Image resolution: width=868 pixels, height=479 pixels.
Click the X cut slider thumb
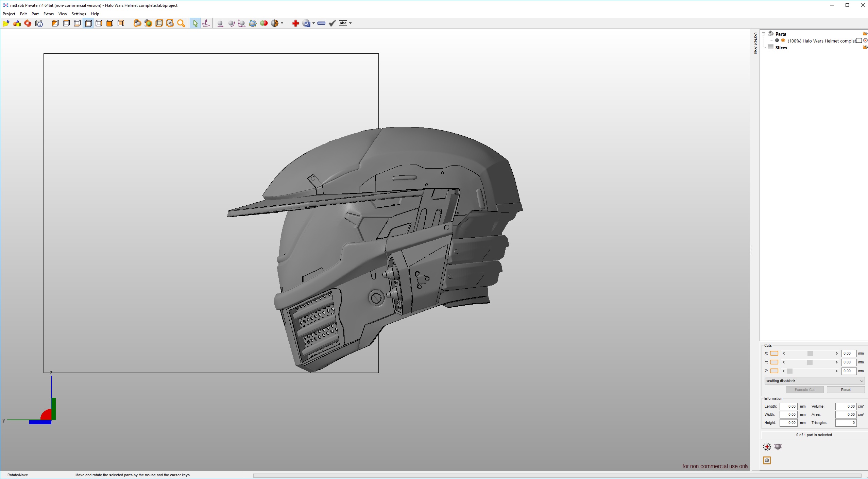(x=810, y=354)
